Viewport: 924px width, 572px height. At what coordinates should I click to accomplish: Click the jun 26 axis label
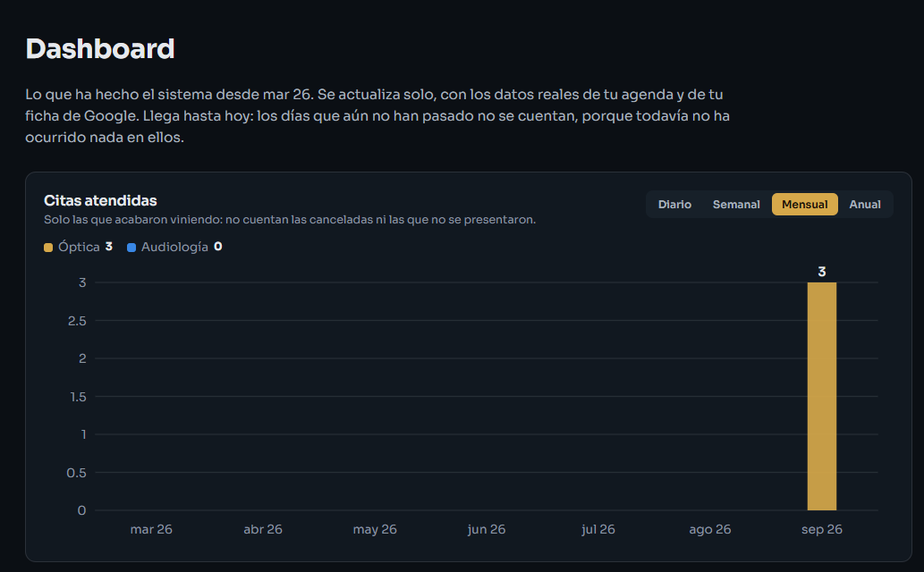(x=487, y=530)
